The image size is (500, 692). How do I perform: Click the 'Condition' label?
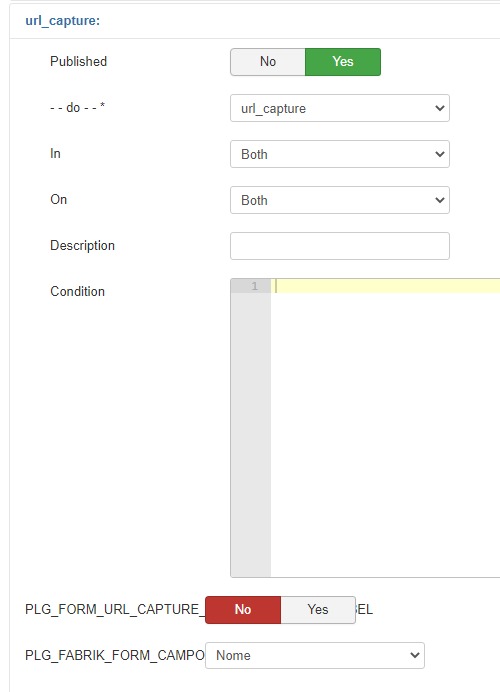coord(78,291)
